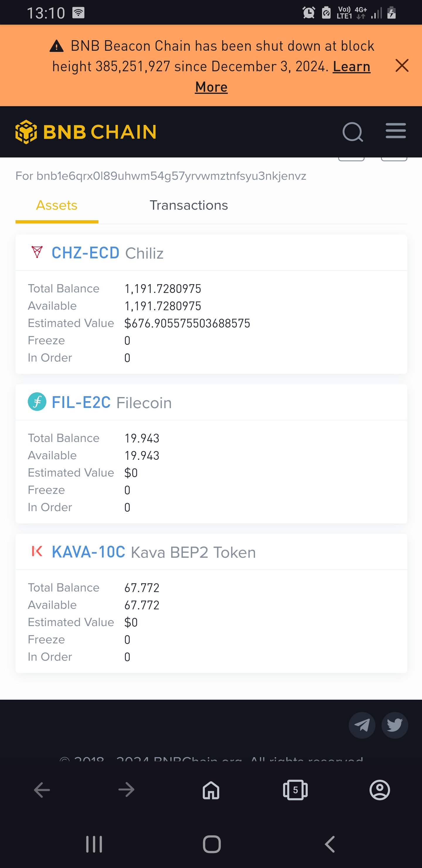Open the search icon in the header
This screenshot has width=422, height=868.
tap(352, 132)
